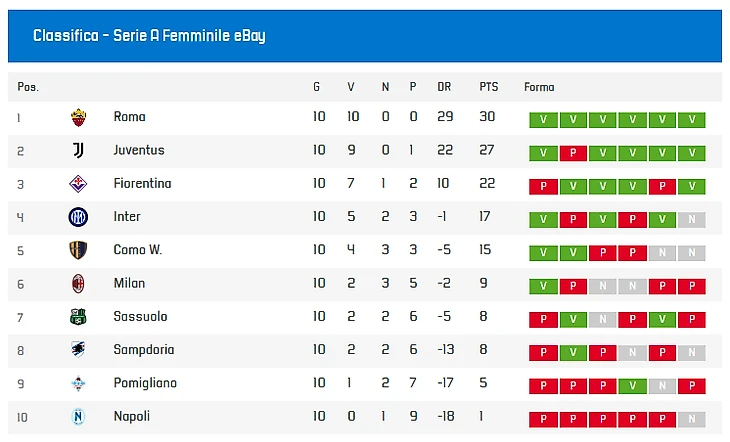Open the Inter club badge
The width and height of the screenshot is (730, 442).
coord(79,217)
